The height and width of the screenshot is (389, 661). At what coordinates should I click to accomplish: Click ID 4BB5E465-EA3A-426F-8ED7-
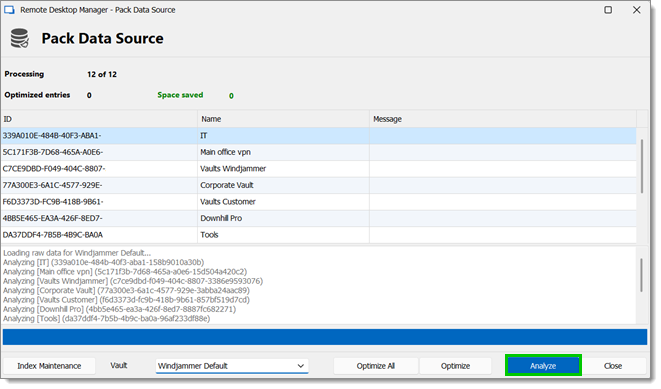[x=53, y=218]
